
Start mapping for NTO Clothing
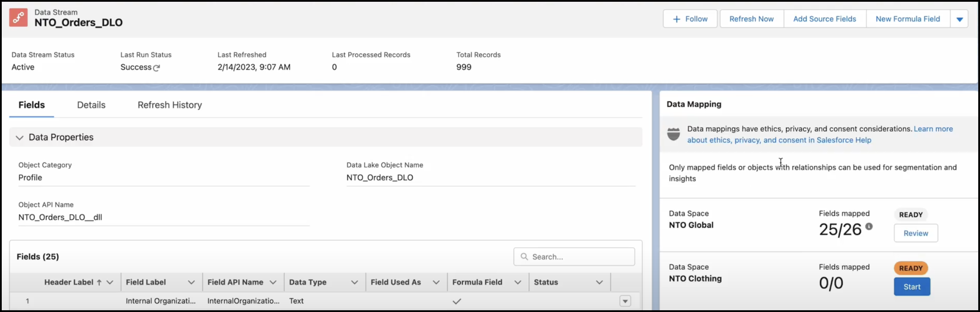(912, 287)
